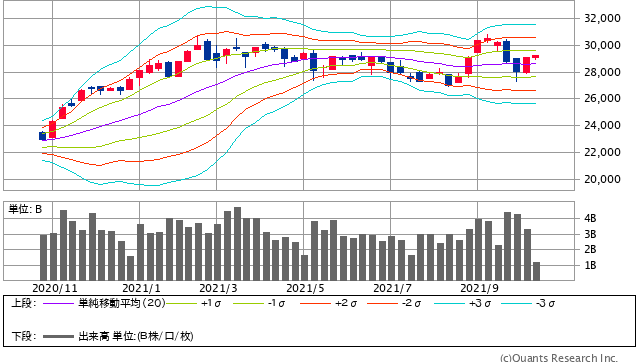The height and width of the screenshot is (362, 638).
Task: Click the 単位: B volume unit label
Action: coord(25,209)
